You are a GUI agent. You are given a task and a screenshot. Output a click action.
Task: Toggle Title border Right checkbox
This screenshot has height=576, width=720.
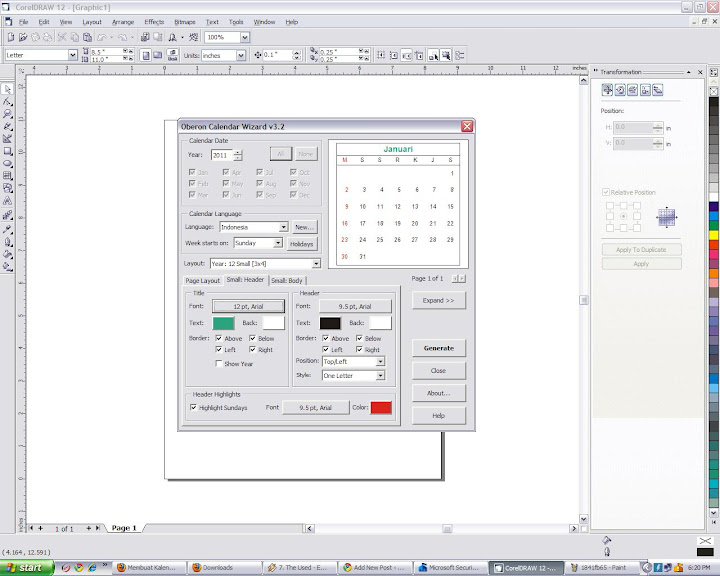(x=253, y=350)
